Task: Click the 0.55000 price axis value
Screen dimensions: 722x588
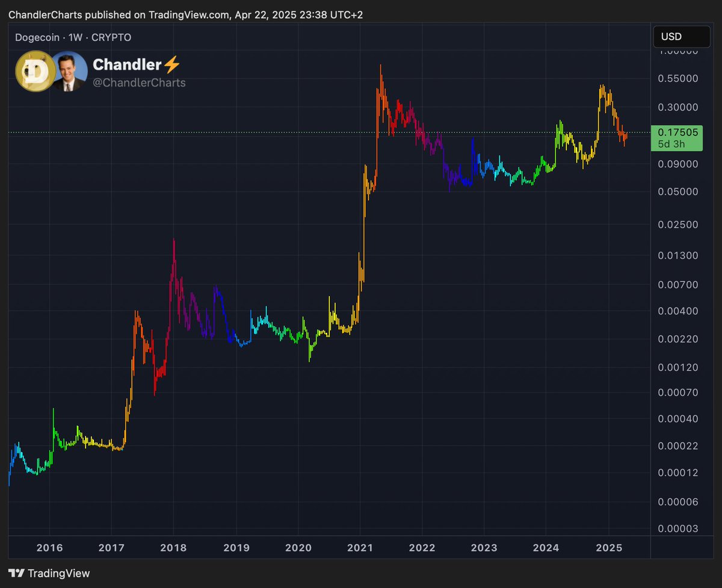Action: (677, 79)
